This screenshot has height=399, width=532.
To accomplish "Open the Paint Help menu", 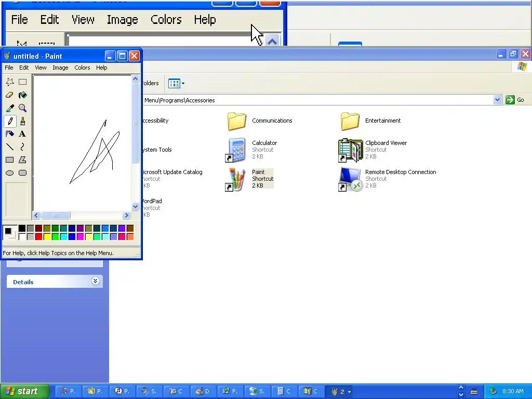I will [x=101, y=68].
